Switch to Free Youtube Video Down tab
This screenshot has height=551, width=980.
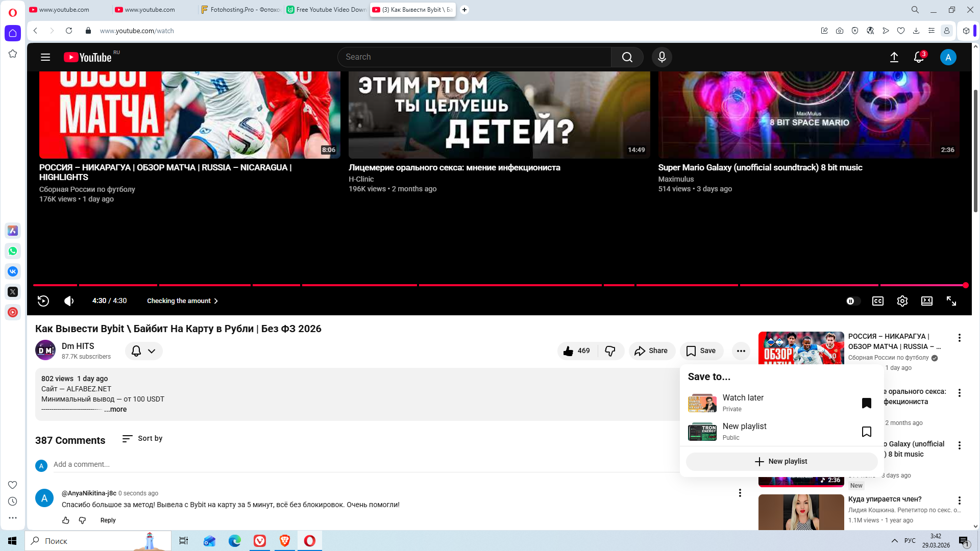(327, 10)
